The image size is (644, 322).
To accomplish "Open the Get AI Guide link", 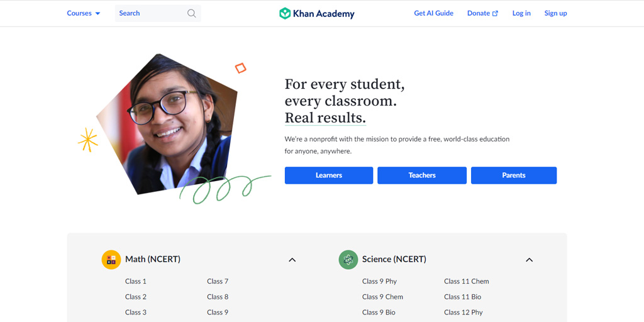I will [x=434, y=13].
